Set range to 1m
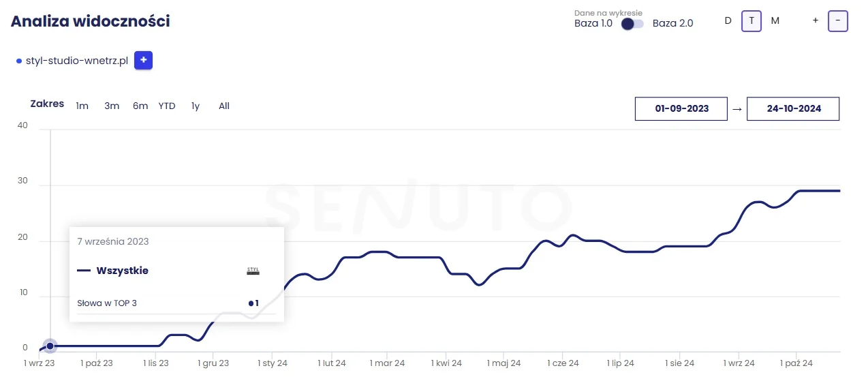Screen dimensions: 868x379 coord(82,106)
